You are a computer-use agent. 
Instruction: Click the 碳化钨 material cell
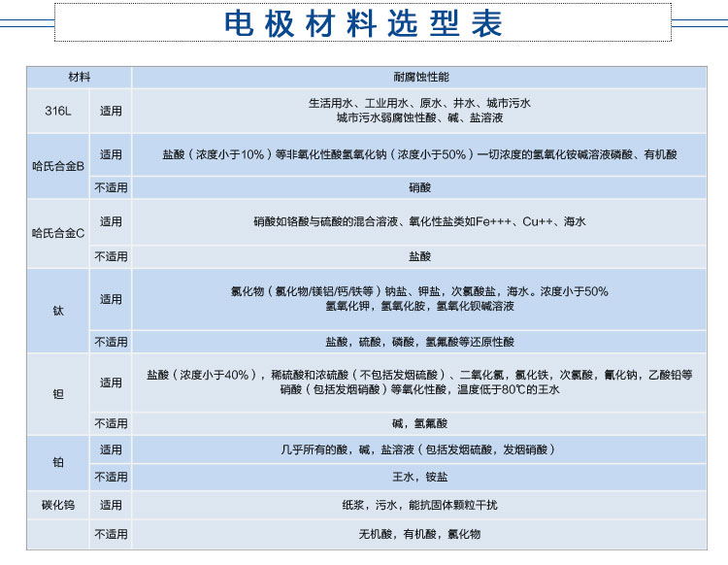click(58, 505)
